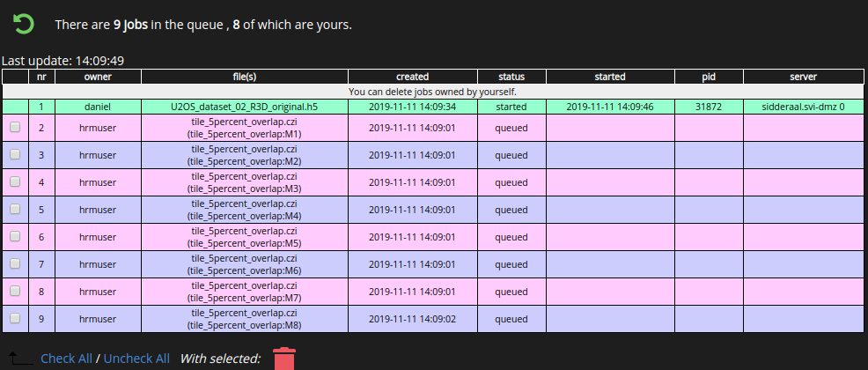The width and height of the screenshot is (868, 370).
Task: Click the tile_5percent_overlap:M3 file cell
Action: coord(245,181)
